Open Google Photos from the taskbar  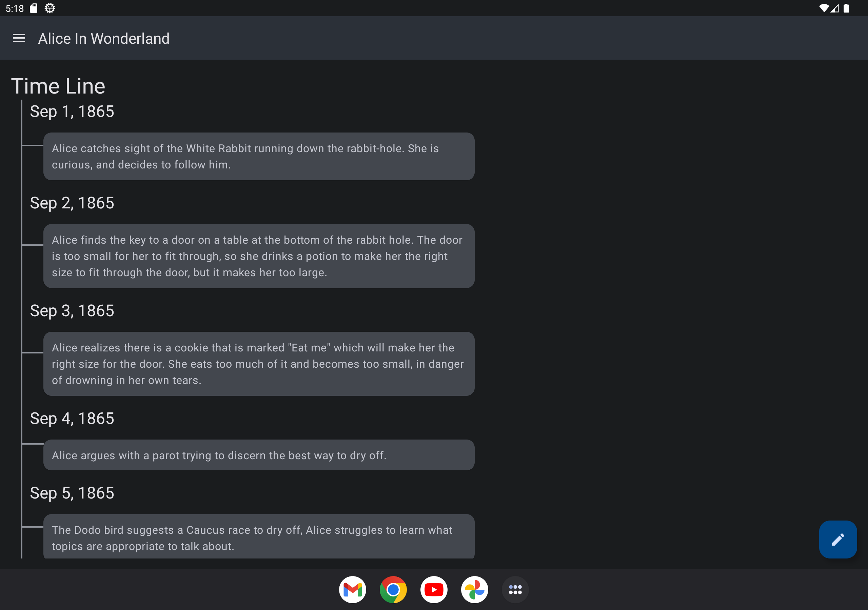pyautogui.click(x=474, y=589)
